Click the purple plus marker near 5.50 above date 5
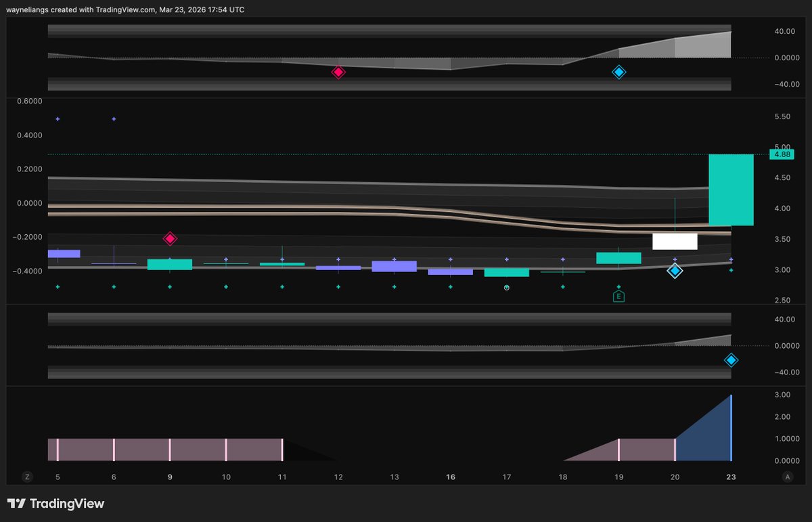Screen dimensions: 812x522 (x=58, y=119)
